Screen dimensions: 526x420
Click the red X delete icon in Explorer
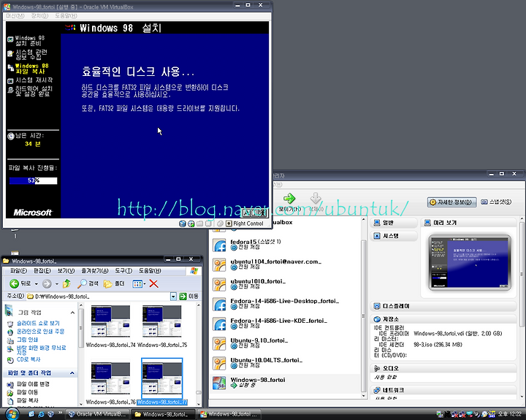pyautogui.click(x=153, y=284)
